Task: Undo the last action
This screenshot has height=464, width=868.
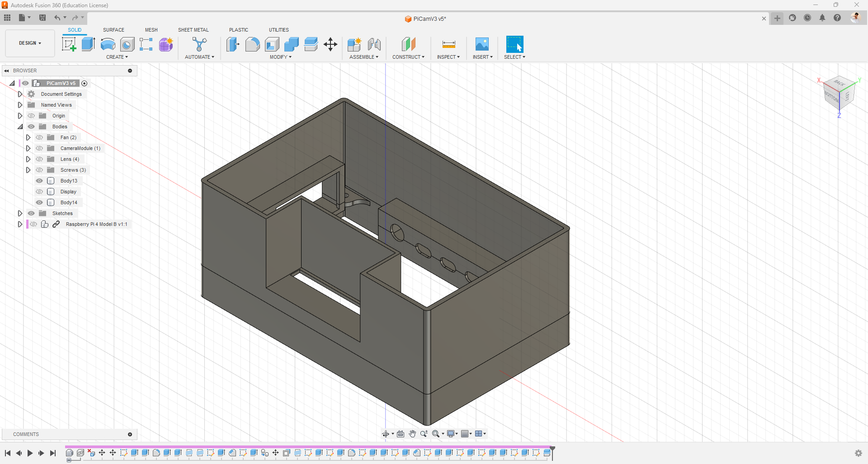Action: tap(57, 18)
